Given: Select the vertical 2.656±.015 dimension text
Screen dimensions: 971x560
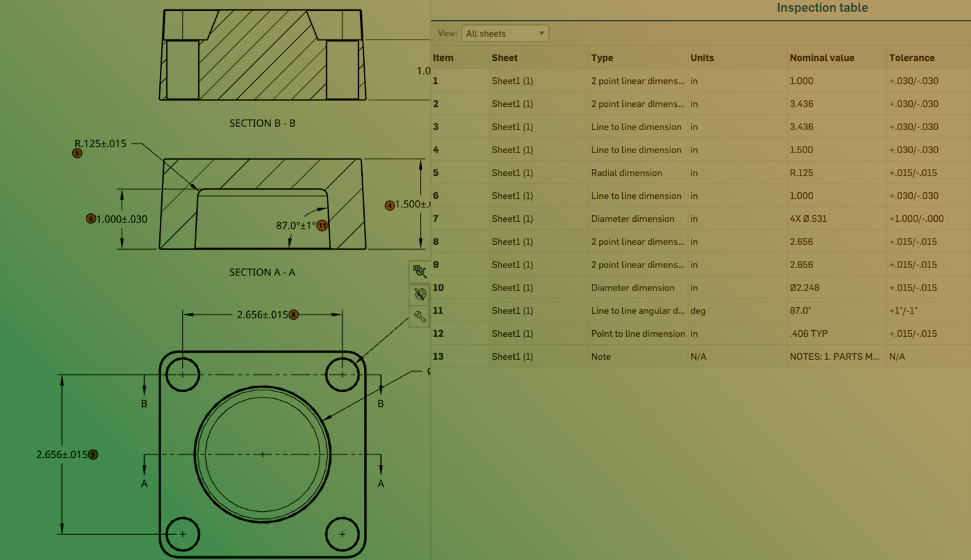Looking at the screenshot, I should [x=62, y=454].
